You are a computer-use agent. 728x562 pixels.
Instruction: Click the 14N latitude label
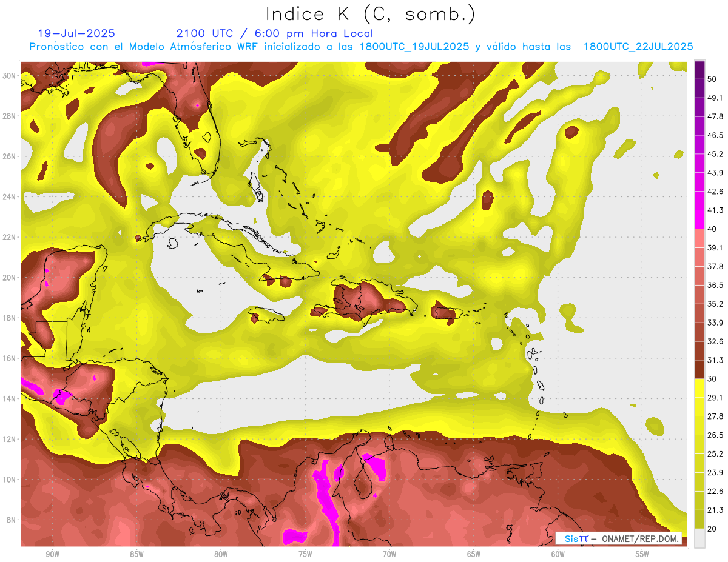pyautogui.click(x=10, y=399)
